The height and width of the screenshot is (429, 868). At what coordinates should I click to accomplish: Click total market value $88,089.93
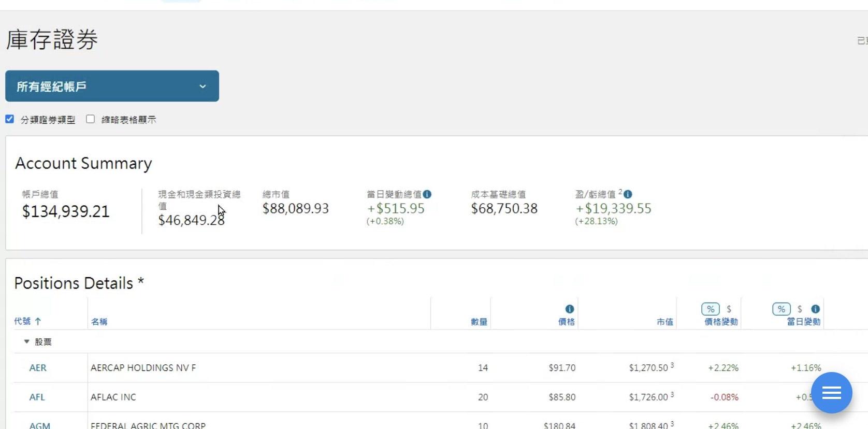(x=296, y=208)
